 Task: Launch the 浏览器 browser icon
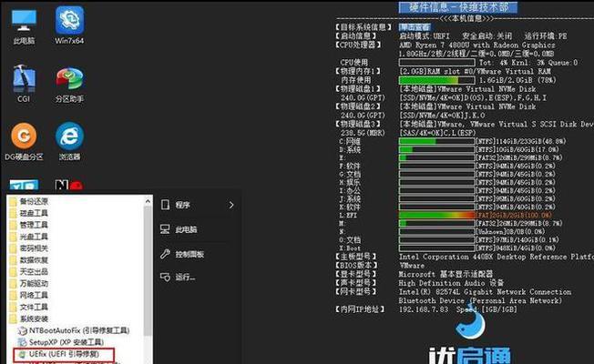[69, 142]
